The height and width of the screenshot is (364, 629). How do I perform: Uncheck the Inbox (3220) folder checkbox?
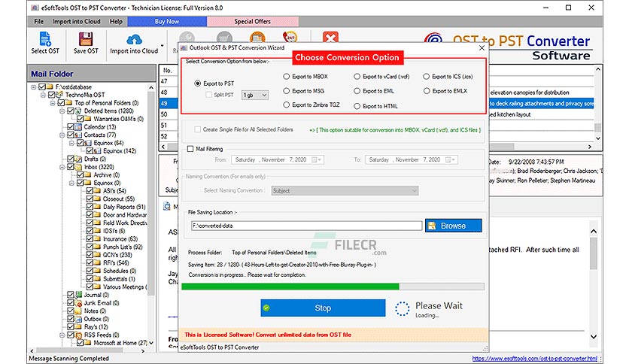click(x=71, y=167)
